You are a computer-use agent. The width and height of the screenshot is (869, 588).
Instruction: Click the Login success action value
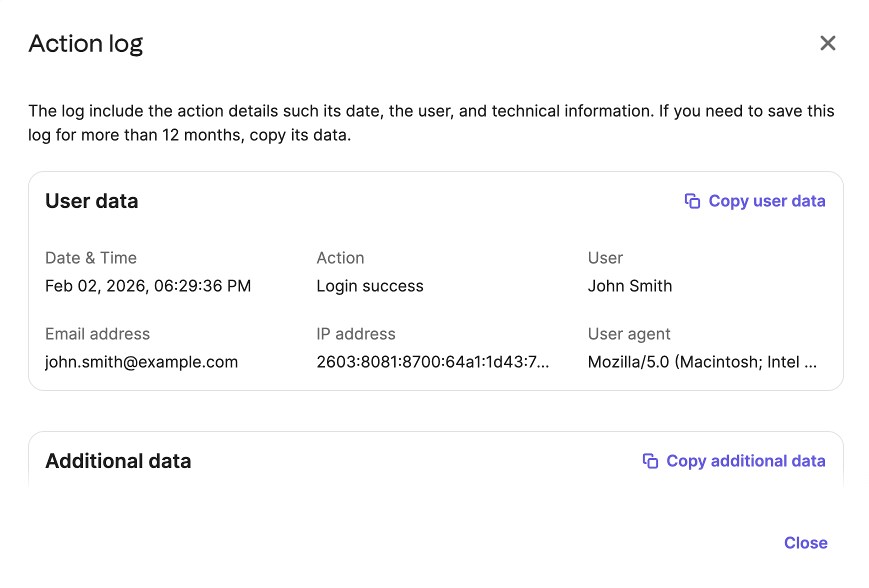370,286
